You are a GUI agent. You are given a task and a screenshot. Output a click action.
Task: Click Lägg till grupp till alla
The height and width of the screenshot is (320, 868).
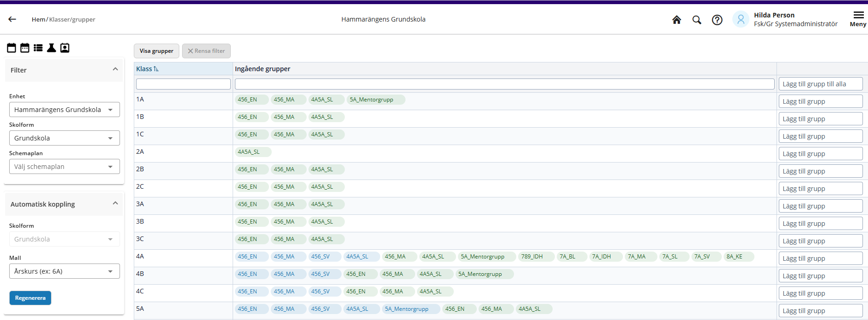tap(820, 84)
